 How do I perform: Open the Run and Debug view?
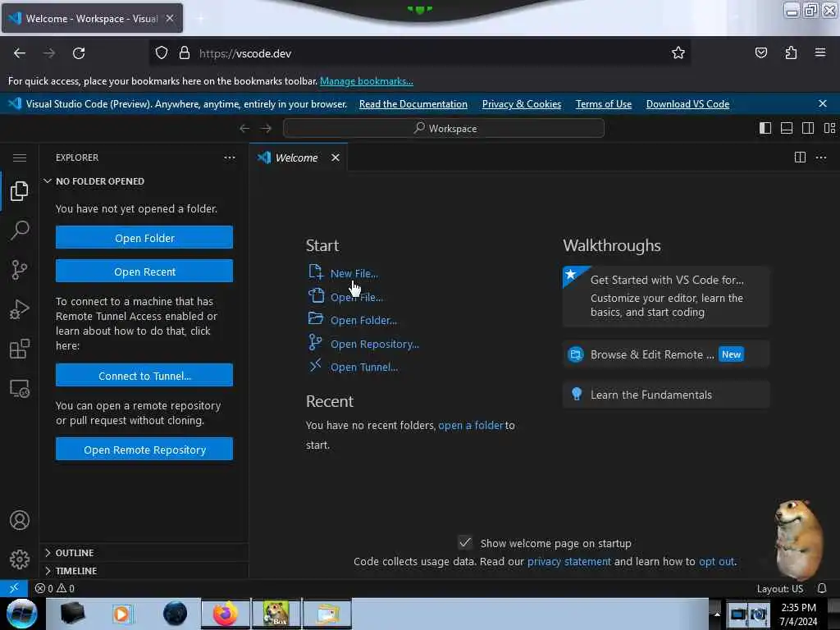point(20,309)
